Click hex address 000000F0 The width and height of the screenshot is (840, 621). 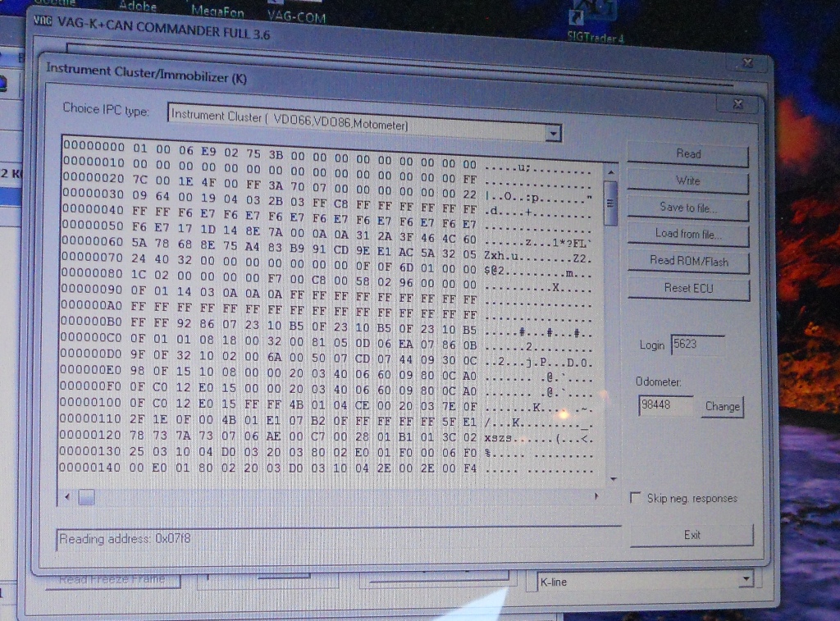tap(90, 386)
